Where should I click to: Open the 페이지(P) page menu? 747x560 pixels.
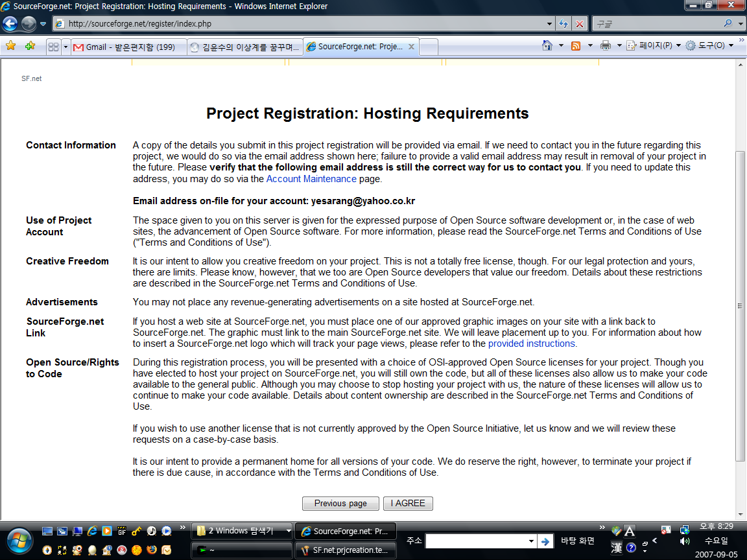point(654,45)
